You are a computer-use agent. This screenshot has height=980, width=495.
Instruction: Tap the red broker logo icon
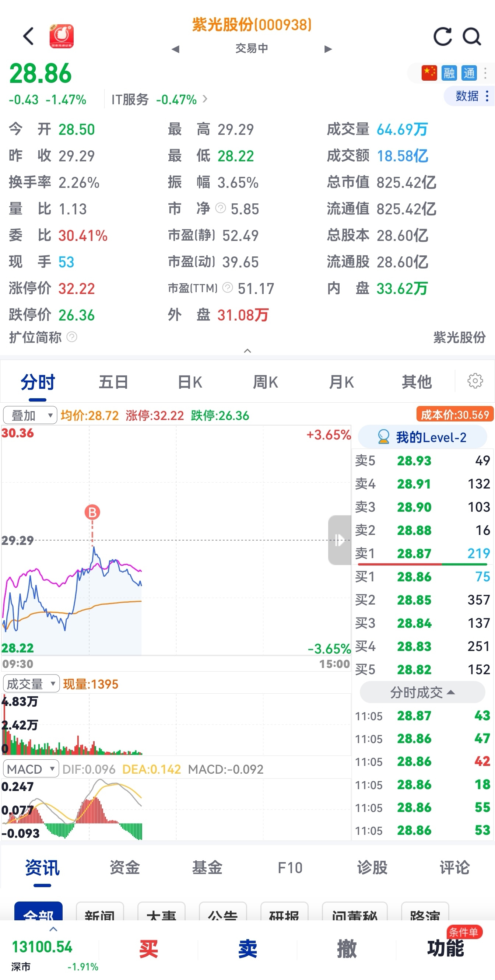62,36
